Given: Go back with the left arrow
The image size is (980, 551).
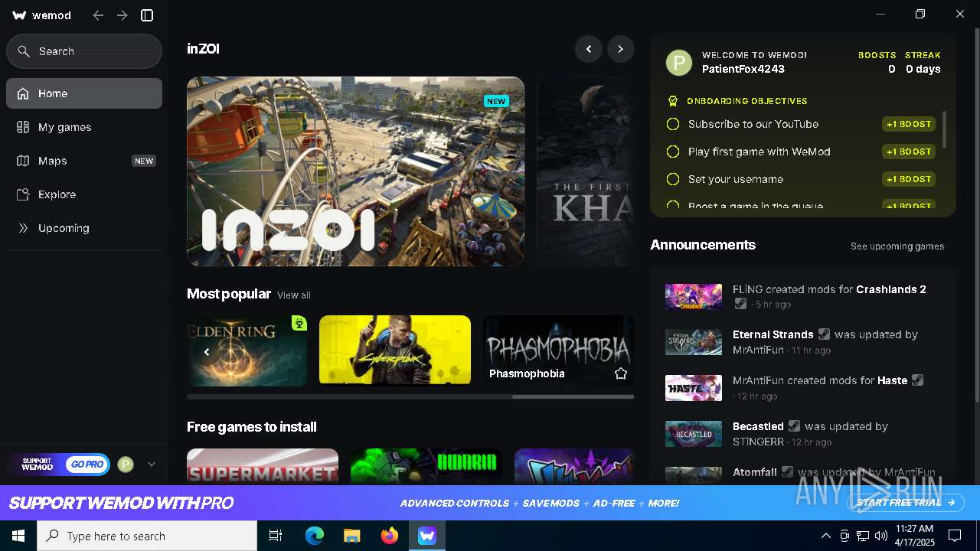Looking at the screenshot, I should click(x=98, y=15).
